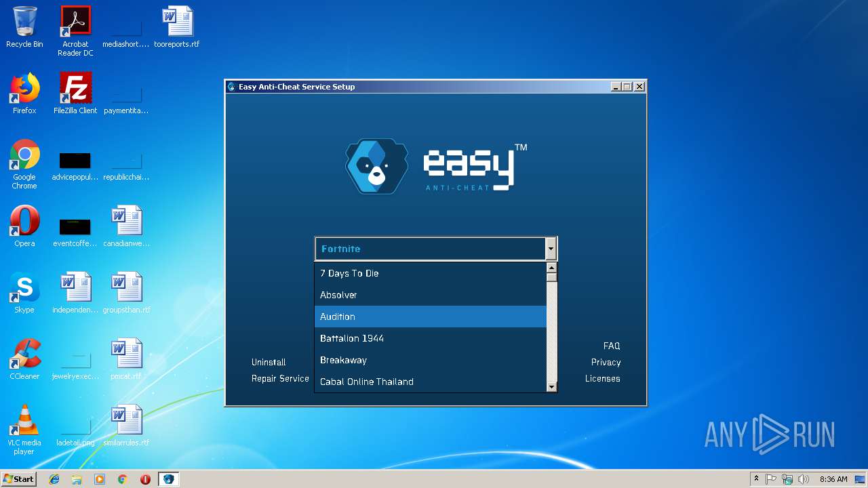Open the republicchai desktop file
This screenshot has height=488, width=868.
point(125,165)
